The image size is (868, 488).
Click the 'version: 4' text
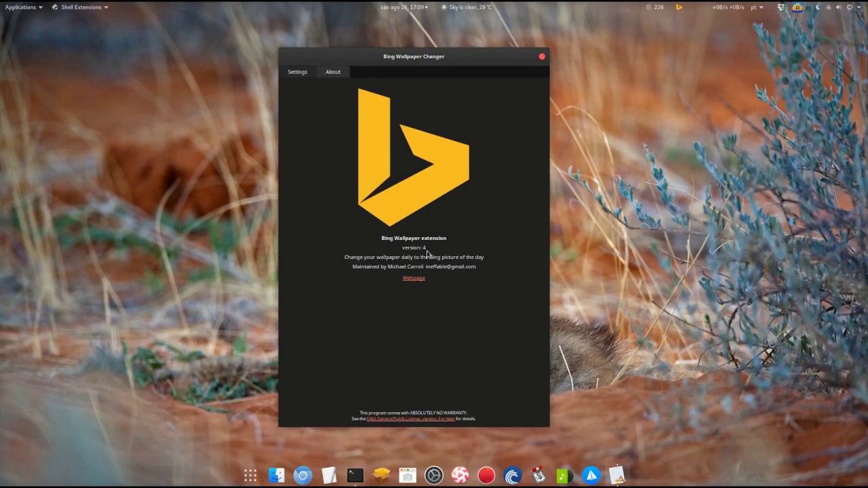coord(414,247)
